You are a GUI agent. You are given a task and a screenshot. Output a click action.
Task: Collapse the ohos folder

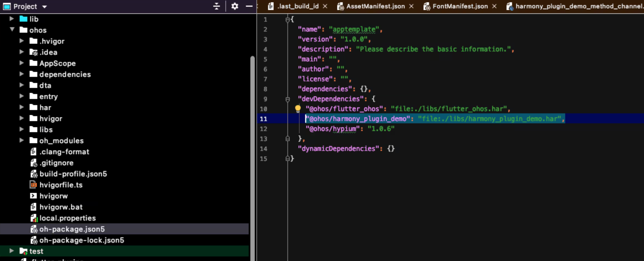pyautogui.click(x=12, y=29)
